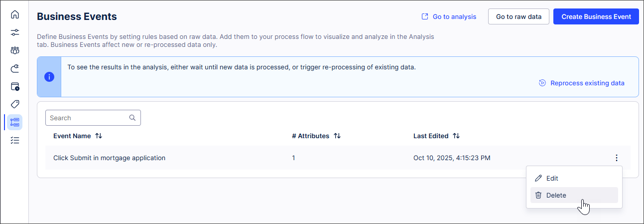Choose Delete from the context menu

556,195
